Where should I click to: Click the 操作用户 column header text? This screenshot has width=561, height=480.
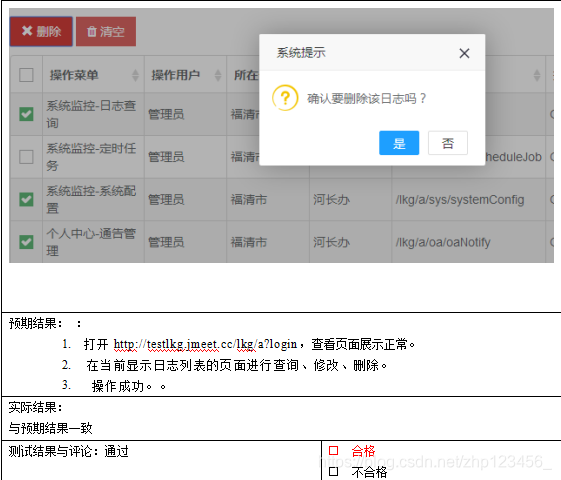(175, 75)
